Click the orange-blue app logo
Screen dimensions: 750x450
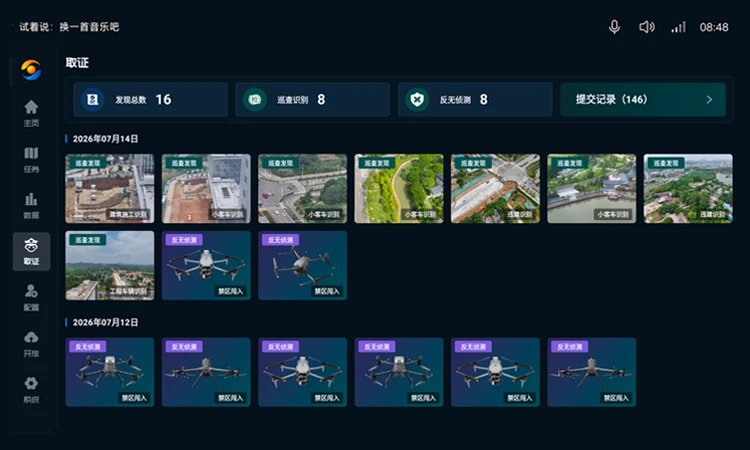tap(31, 70)
